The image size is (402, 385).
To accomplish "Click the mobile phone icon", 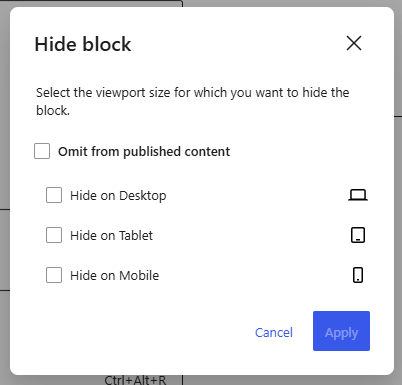I will [358, 275].
